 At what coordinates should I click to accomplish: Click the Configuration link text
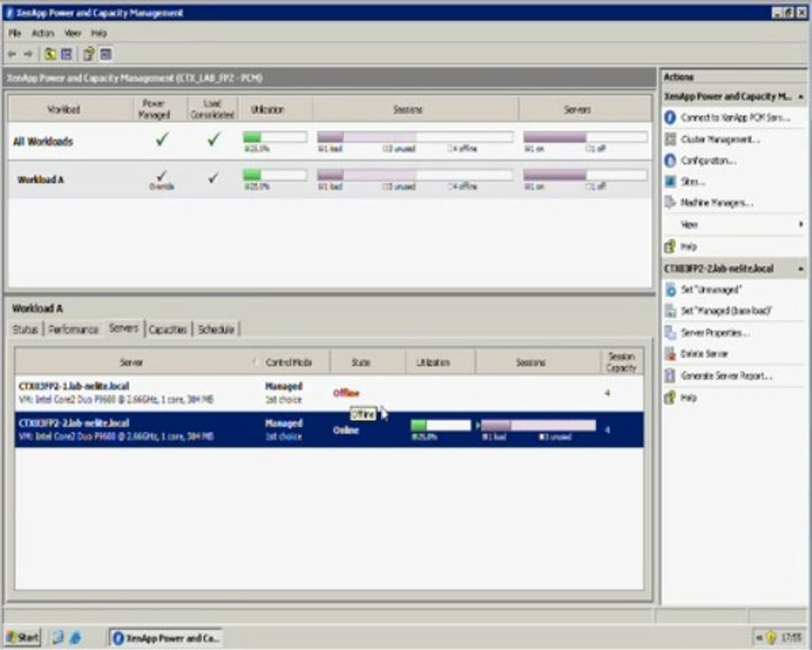708,161
